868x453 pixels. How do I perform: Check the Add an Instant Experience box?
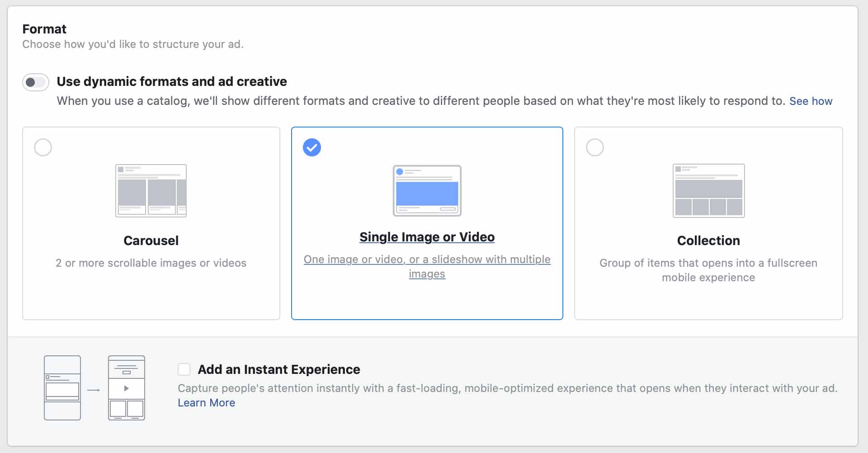click(x=184, y=369)
